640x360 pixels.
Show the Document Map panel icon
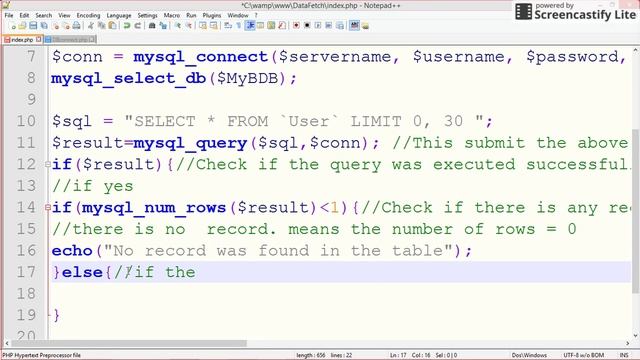click(271, 26)
